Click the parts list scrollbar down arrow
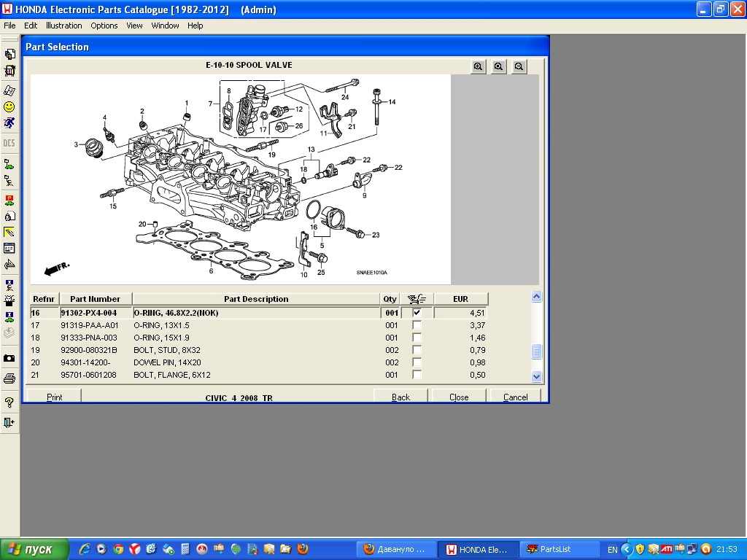This screenshot has width=747, height=560. click(536, 377)
